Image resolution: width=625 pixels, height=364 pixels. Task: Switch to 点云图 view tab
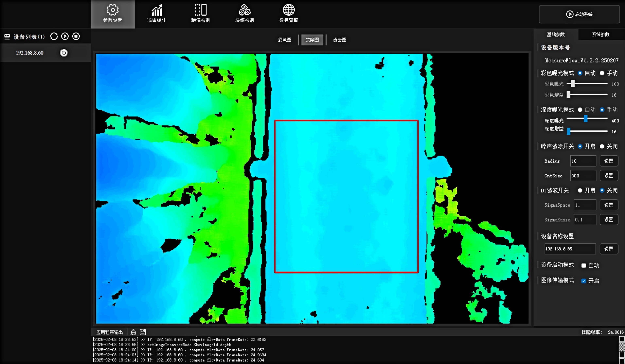(x=340, y=40)
